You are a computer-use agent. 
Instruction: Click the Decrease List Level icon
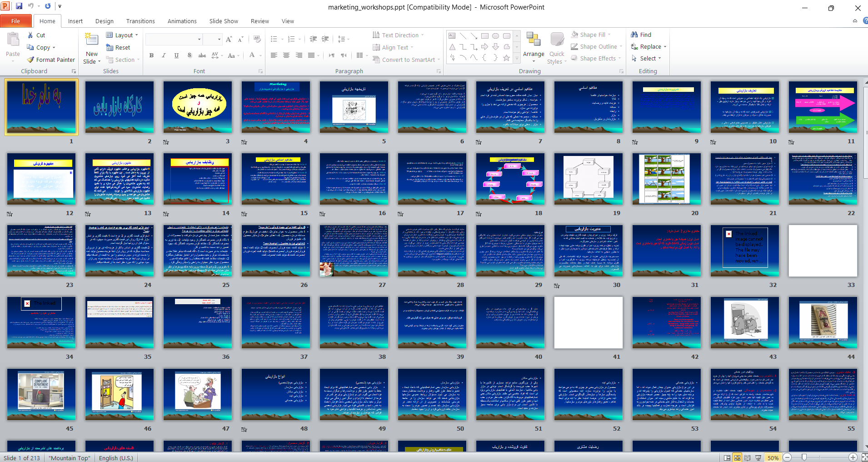coord(313,39)
